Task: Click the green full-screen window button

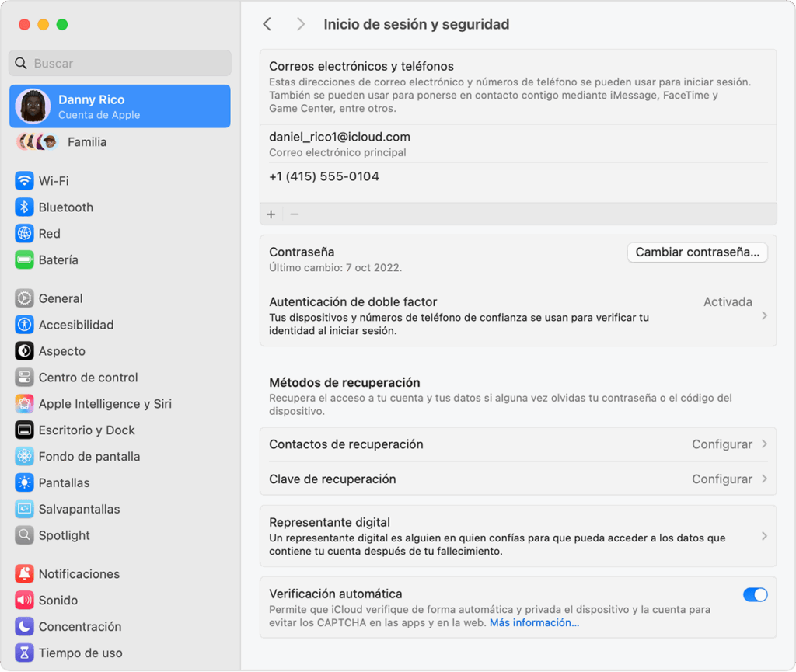Action: coord(62,24)
